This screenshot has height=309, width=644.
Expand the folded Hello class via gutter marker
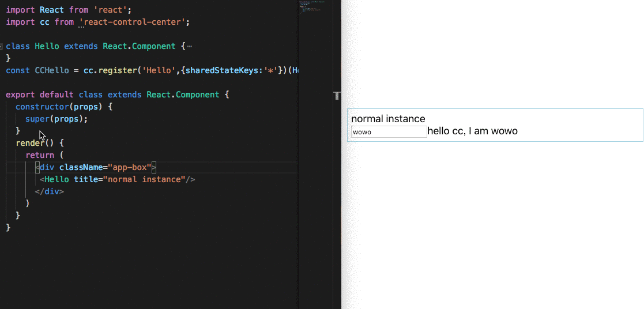2,47
